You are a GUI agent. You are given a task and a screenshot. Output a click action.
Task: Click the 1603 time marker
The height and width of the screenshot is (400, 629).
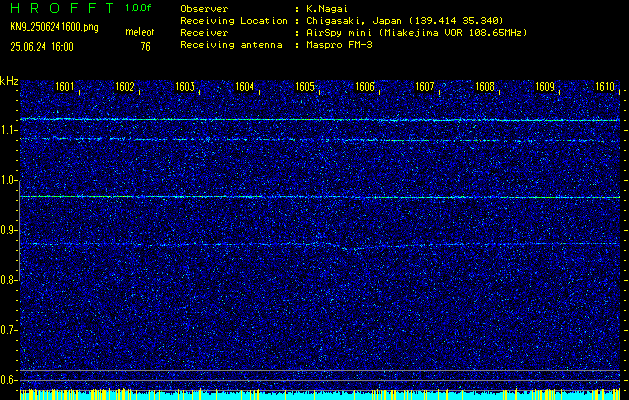click(185, 87)
